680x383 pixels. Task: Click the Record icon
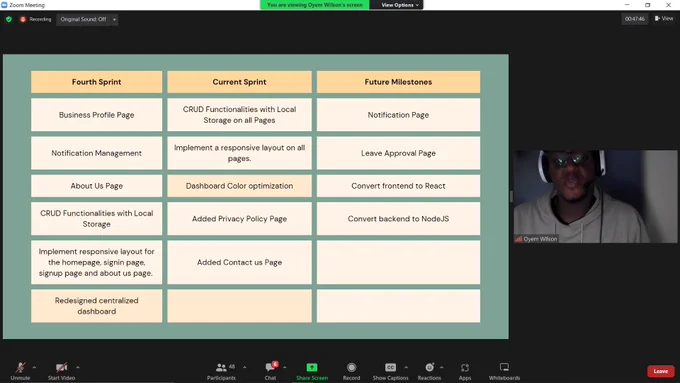click(351, 367)
